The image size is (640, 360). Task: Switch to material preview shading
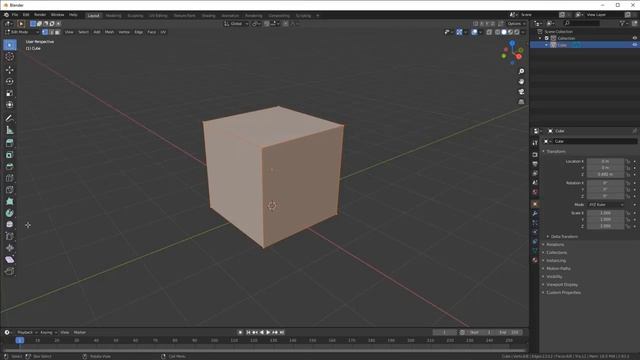pos(511,32)
